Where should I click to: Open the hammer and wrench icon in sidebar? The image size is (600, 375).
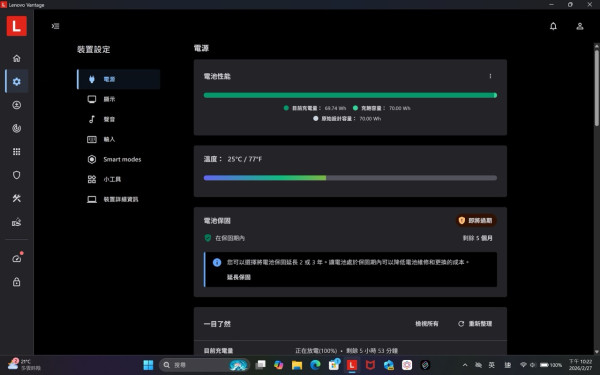point(16,198)
